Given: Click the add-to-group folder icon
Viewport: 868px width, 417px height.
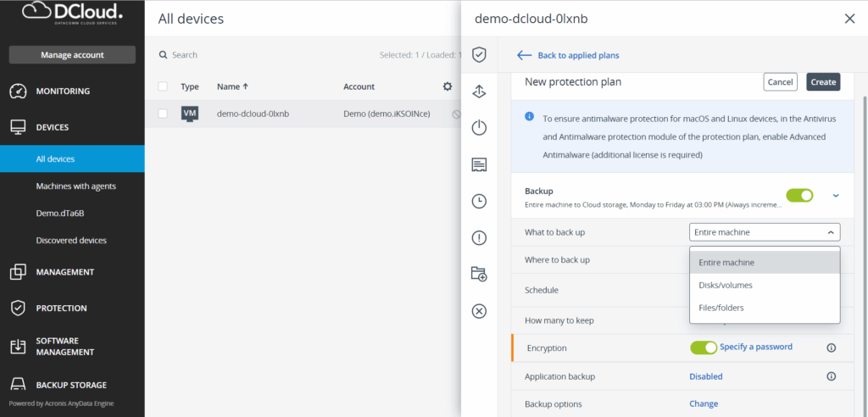Looking at the screenshot, I should coord(479,274).
